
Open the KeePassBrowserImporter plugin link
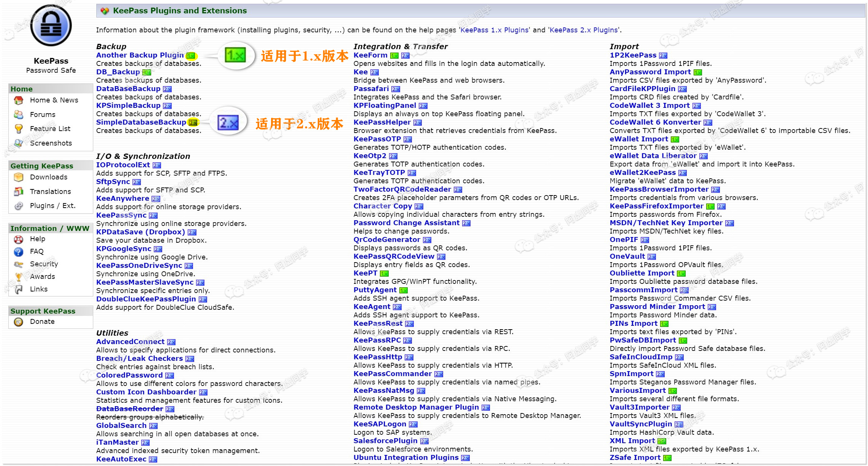point(659,189)
